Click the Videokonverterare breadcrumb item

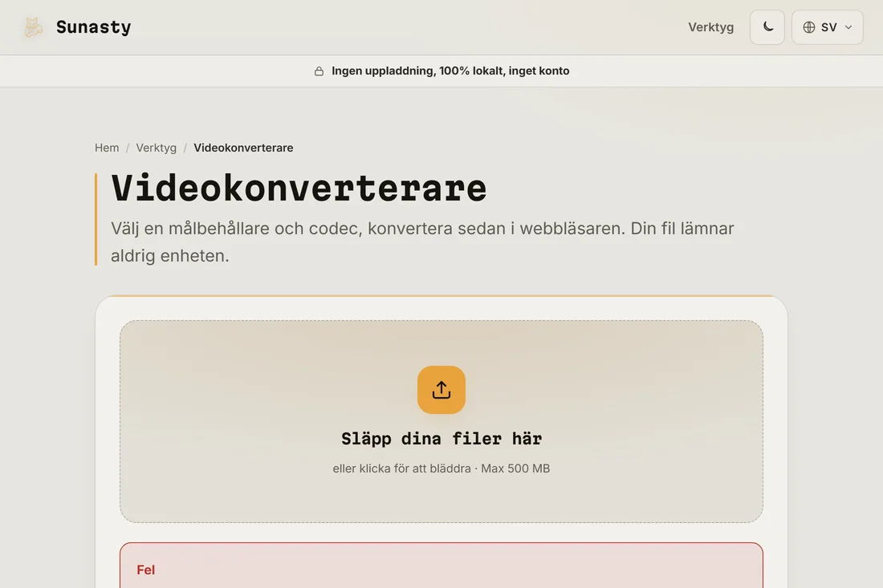coord(243,148)
